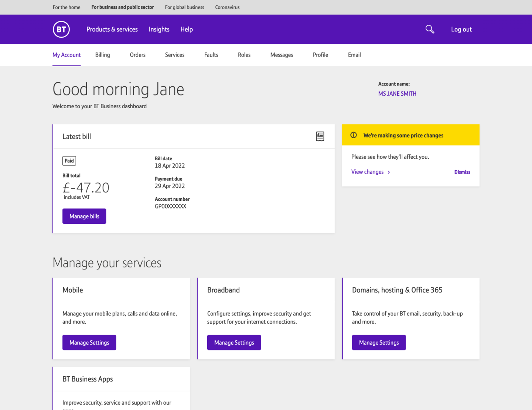Screen dimensions: 532x410
Task: Switch to the Orders tab
Action: pos(137,55)
